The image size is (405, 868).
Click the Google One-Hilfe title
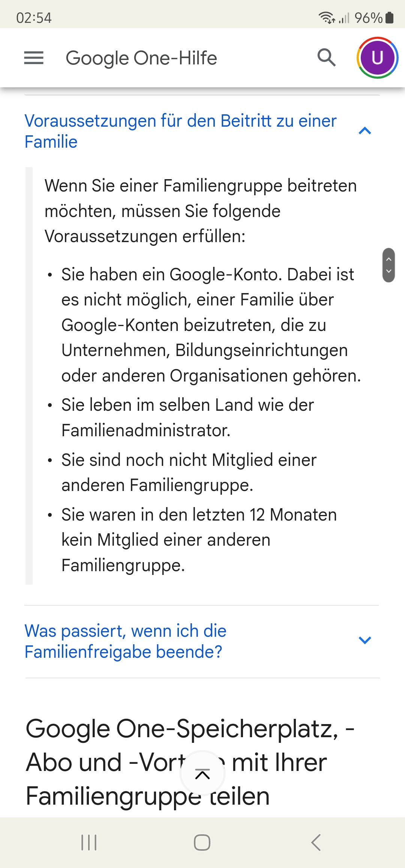coord(141,58)
